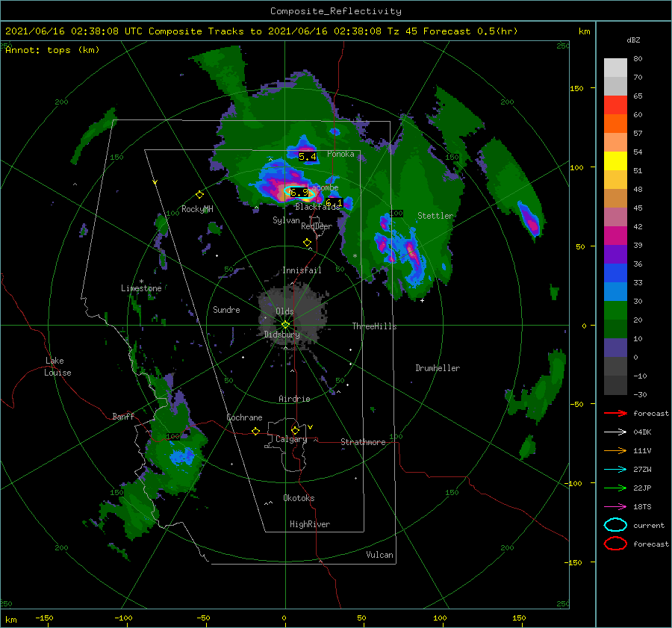Click the yellow diamond marker below RedDeer
Screen dimensions: 672x628
point(307,243)
